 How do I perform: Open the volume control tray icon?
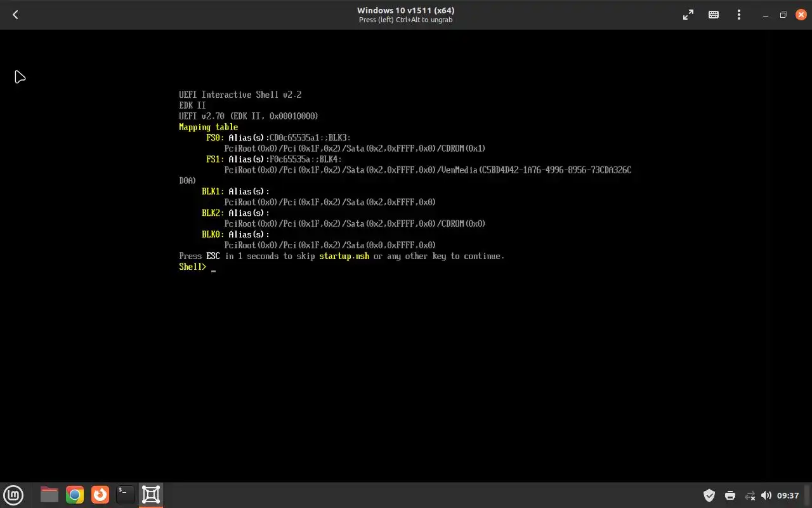766,495
